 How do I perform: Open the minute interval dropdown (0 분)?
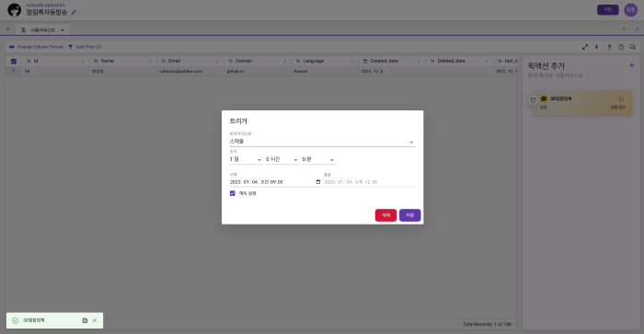point(318,159)
